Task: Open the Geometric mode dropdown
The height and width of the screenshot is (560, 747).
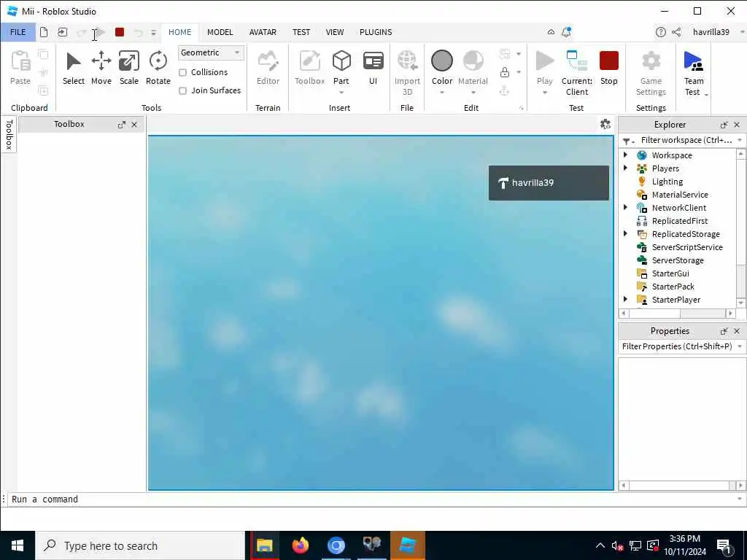Action: click(211, 52)
